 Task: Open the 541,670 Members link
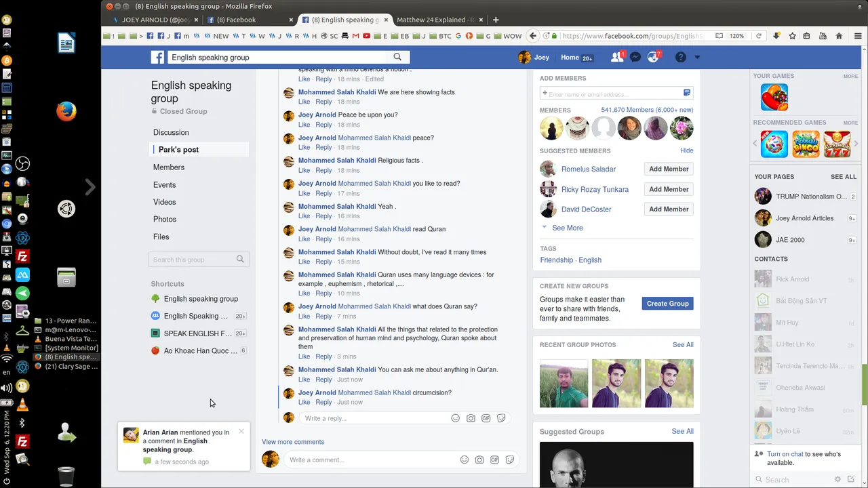(x=647, y=110)
